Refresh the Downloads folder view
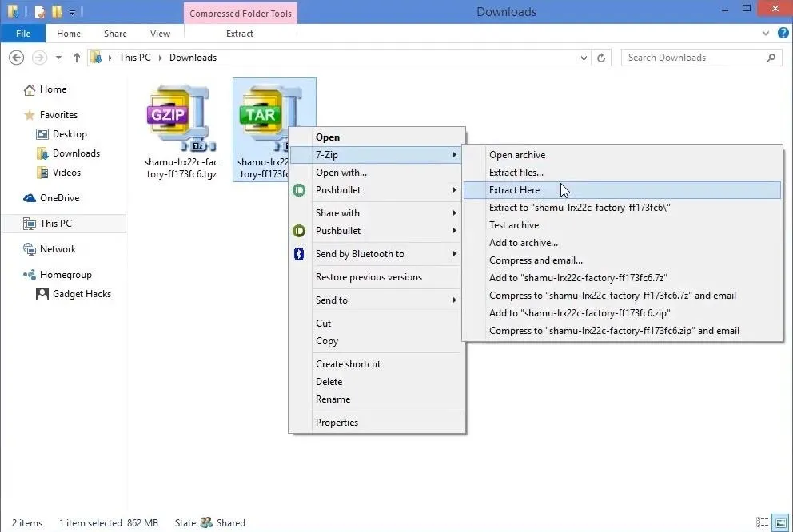The width and height of the screenshot is (793, 532). (x=601, y=58)
